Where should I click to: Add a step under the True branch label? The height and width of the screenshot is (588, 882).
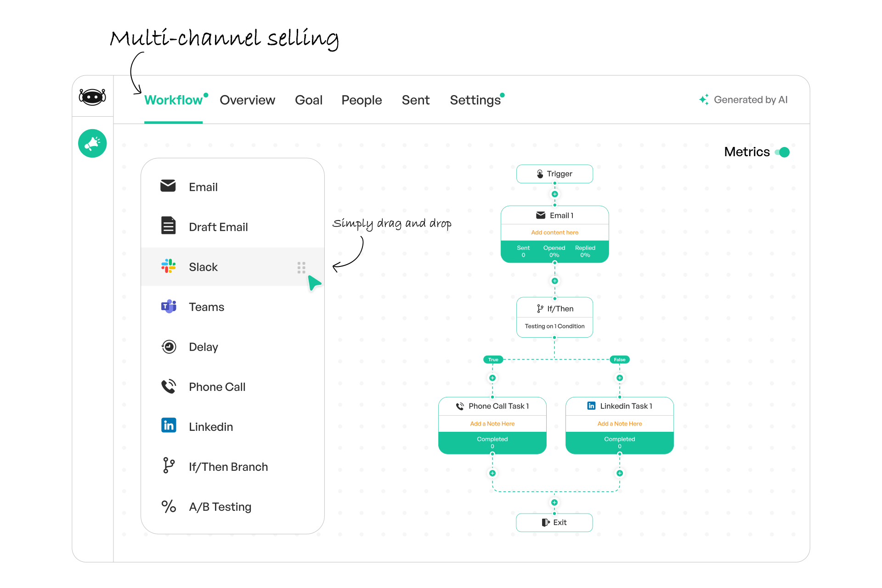pyautogui.click(x=492, y=378)
